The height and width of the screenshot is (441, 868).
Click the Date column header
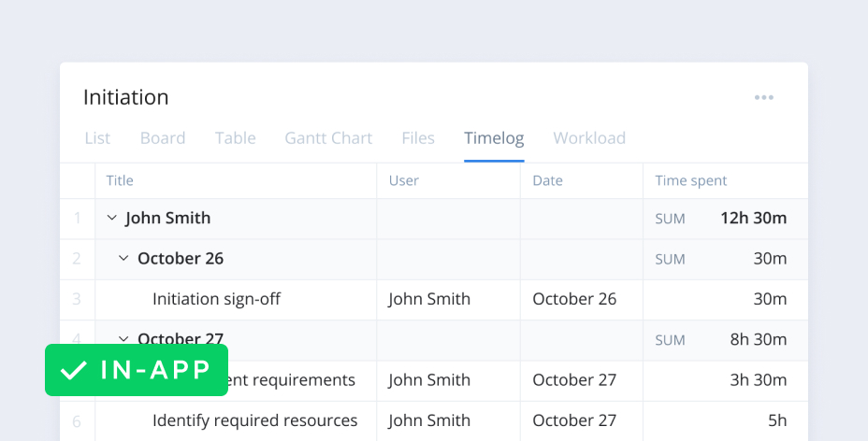(x=547, y=181)
